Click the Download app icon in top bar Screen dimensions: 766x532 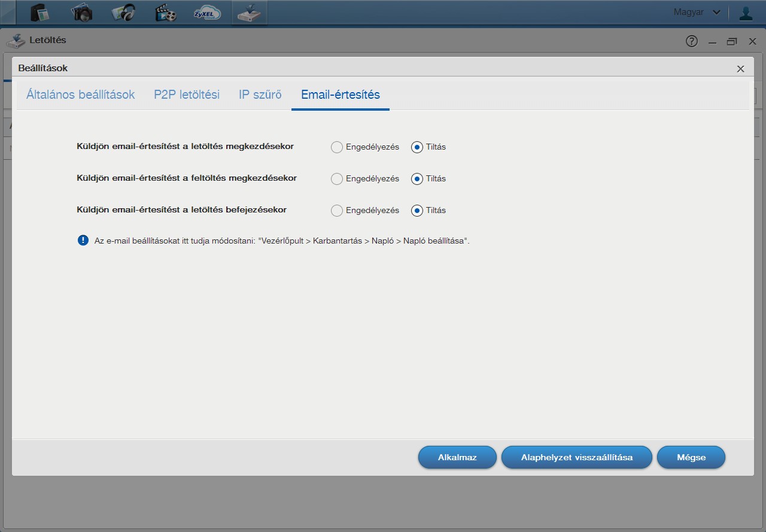(x=249, y=13)
